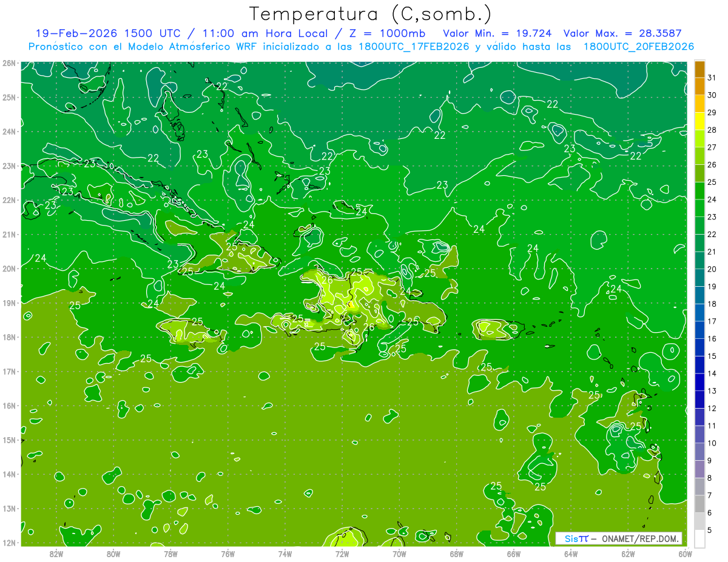Screen dimensions: 728x562
Task: Click the "76W" longitude axis label
Action: point(228,554)
